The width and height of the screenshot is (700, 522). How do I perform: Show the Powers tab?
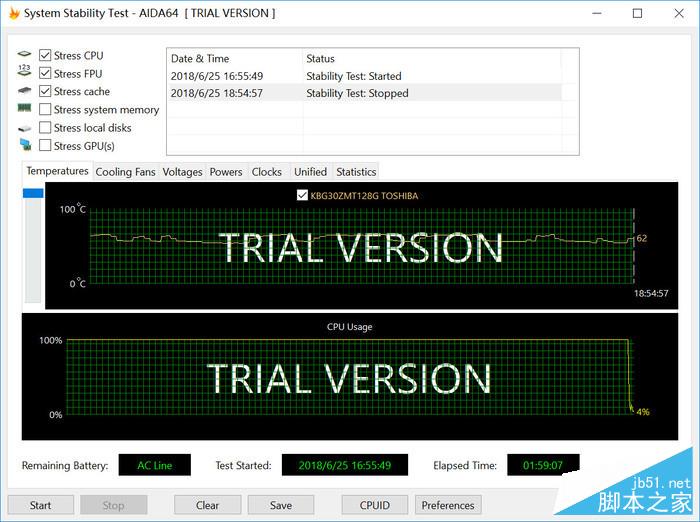[226, 172]
